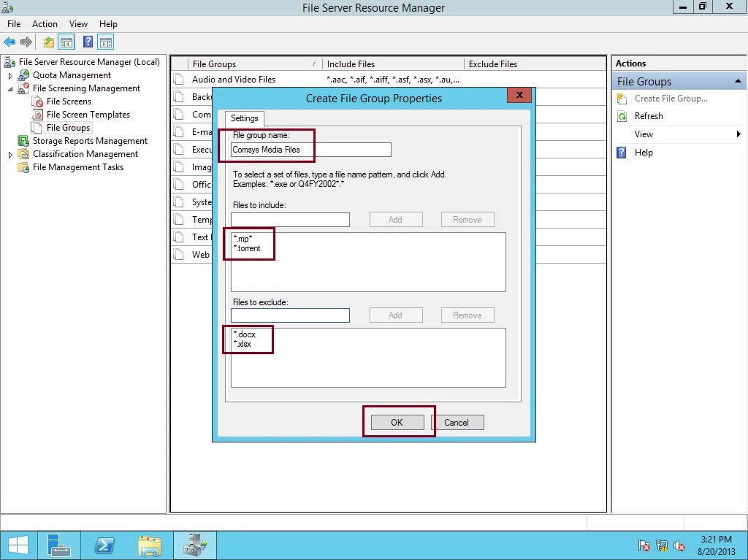Expand the Classification Management node
Screen dimensions: 748x560
[10, 155]
